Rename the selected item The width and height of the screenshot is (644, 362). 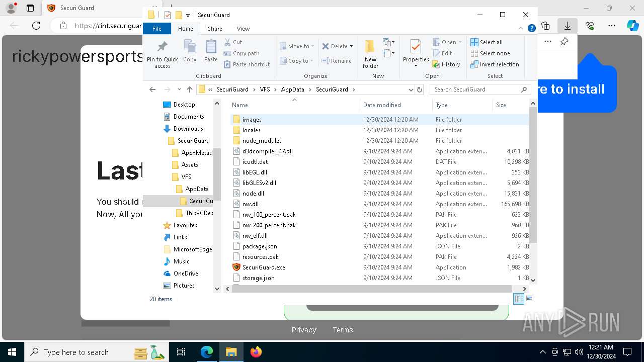point(337,61)
